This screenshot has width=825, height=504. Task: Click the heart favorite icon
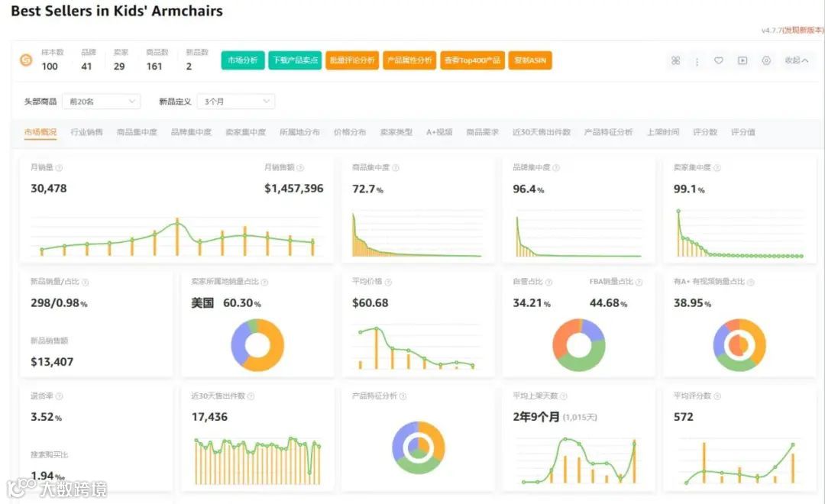point(718,60)
